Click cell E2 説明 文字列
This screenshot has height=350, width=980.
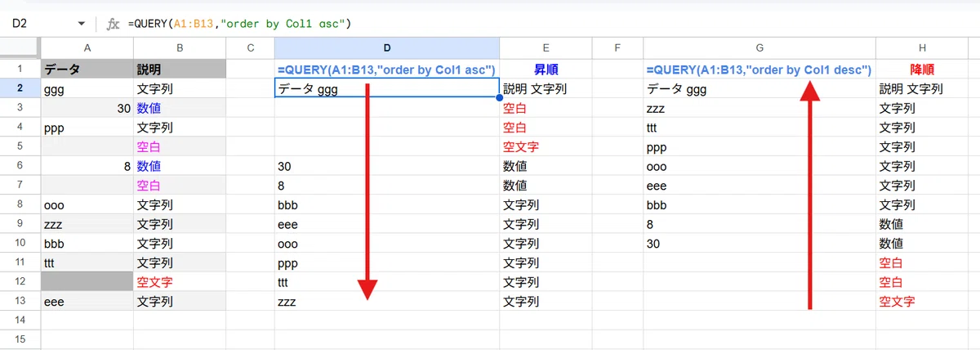[546, 88]
